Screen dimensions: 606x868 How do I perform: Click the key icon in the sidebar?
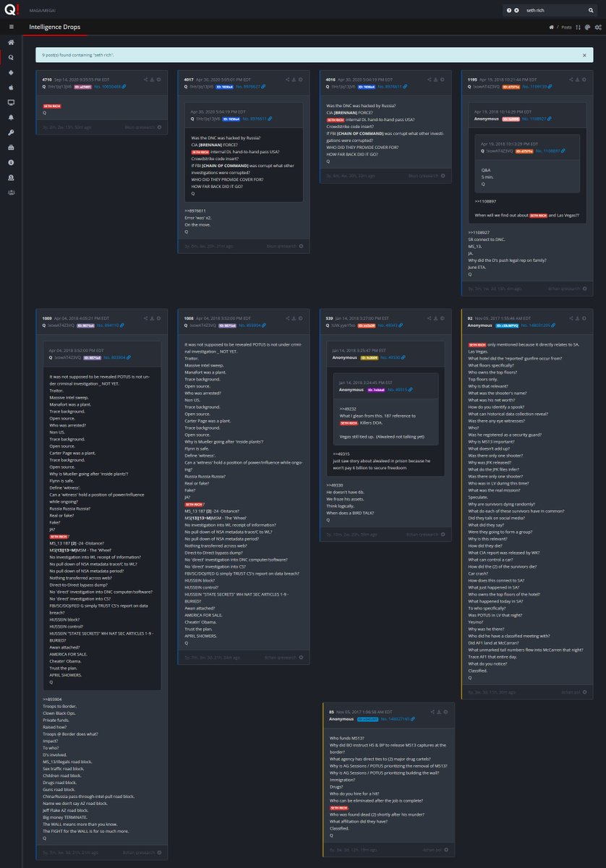pyautogui.click(x=11, y=132)
